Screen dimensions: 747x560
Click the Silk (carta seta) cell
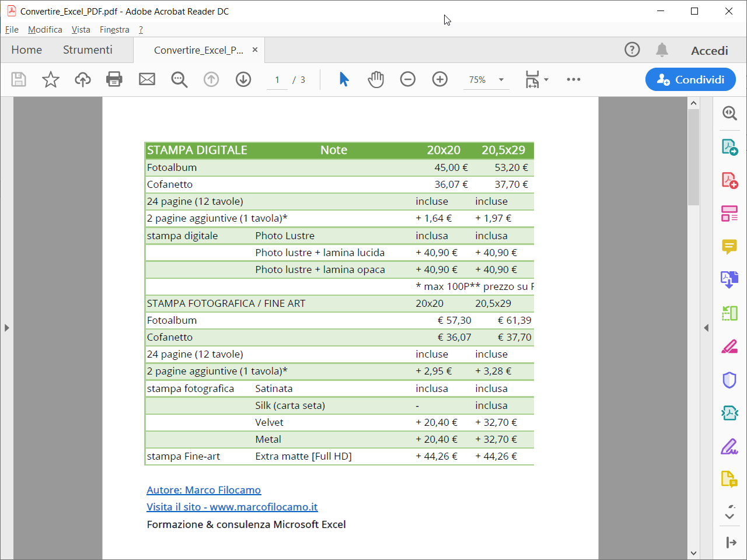[290, 405]
